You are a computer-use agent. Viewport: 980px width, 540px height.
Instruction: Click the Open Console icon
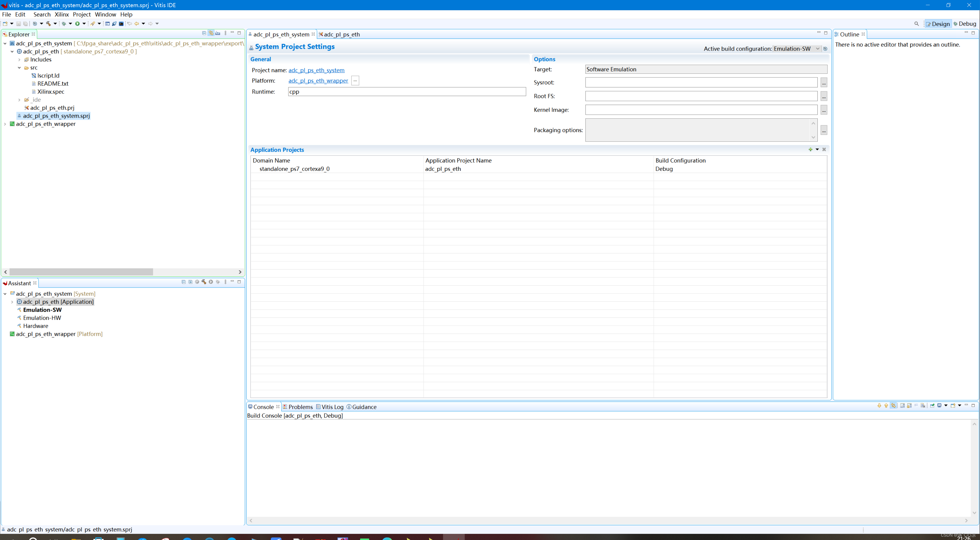tap(953, 406)
